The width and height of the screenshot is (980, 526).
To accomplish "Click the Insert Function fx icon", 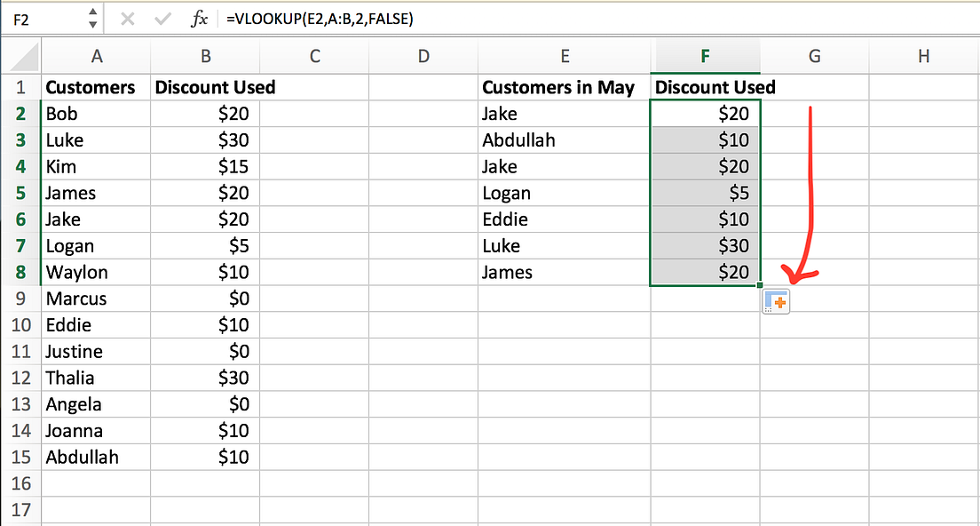I will tap(201, 18).
